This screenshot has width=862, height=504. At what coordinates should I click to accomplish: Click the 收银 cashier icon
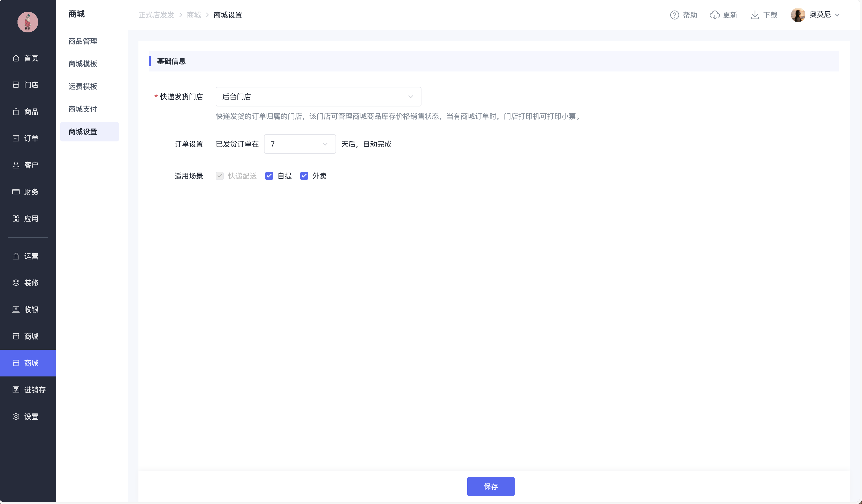coord(16,309)
